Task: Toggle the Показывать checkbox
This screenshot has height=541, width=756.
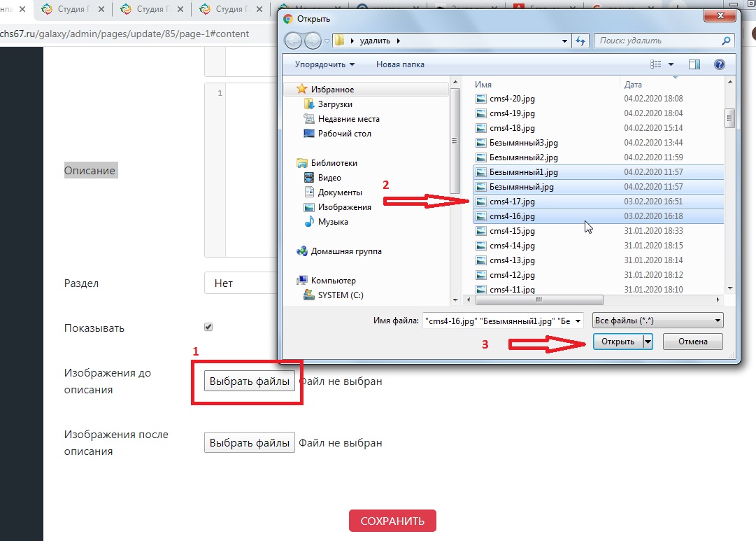Action: 208,328
